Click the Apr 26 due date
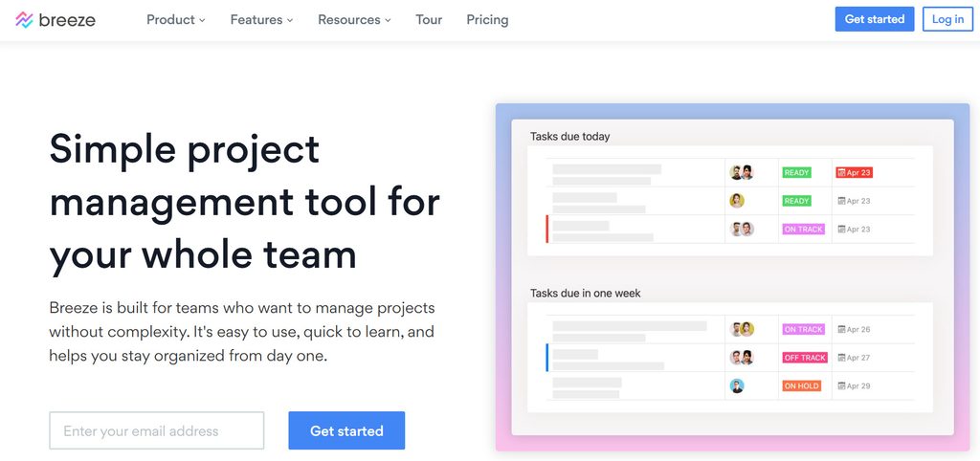Image resolution: width=980 pixels, height=461 pixels. click(854, 329)
